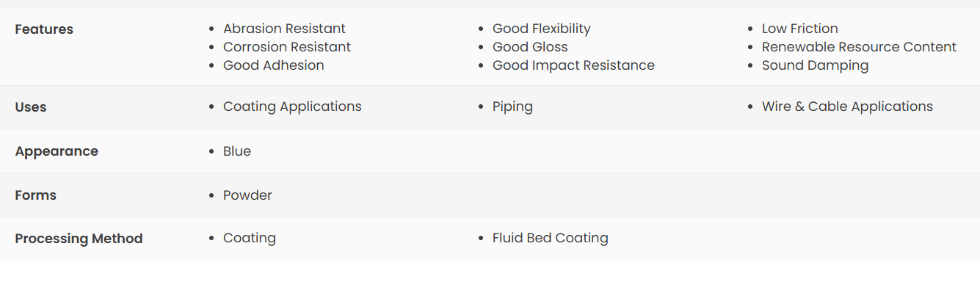
Task: Select Corrosion Resistant in Features
Action: [287, 47]
